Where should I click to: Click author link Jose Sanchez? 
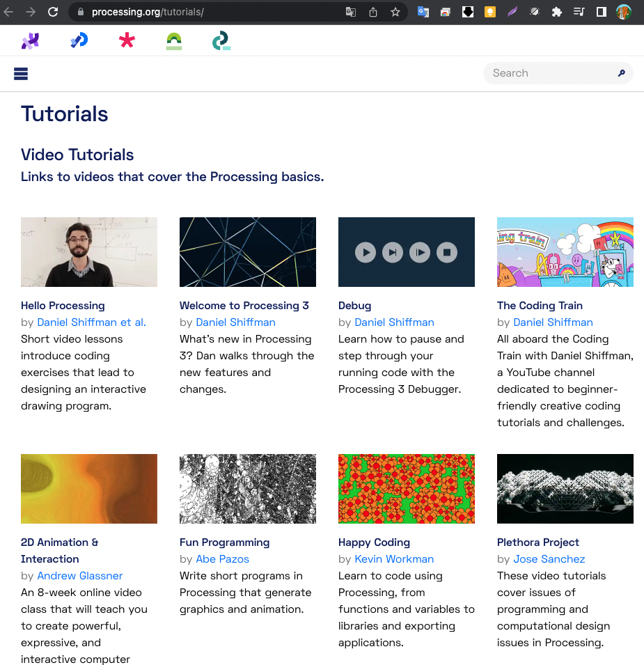click(549, 559)
